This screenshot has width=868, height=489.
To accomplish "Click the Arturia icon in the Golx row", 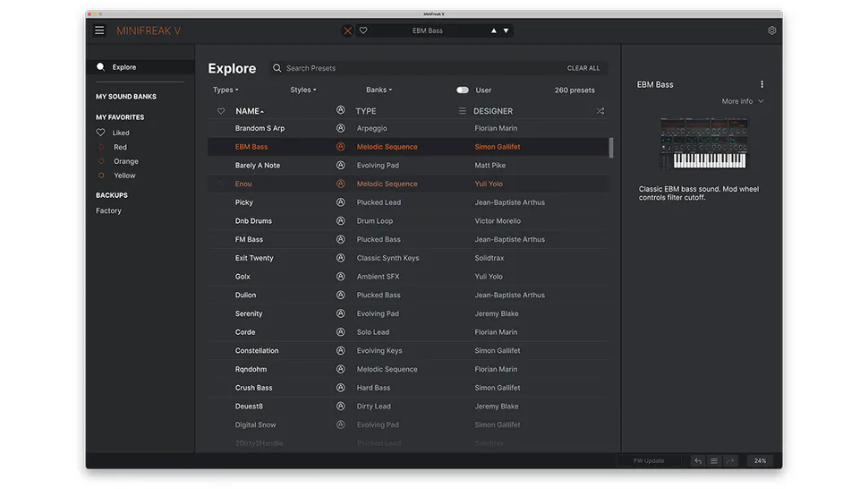I will [x=340, y=277].
